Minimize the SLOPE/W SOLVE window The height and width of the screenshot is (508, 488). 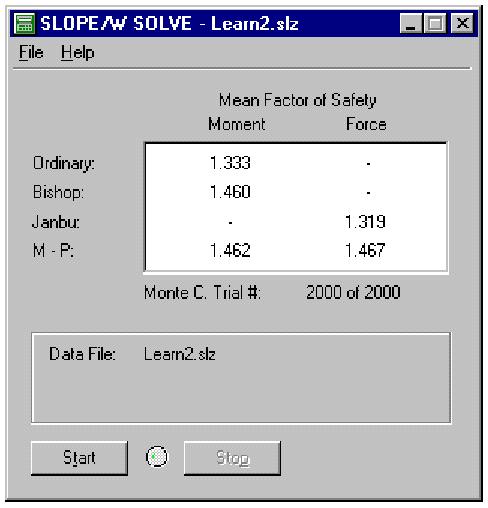pyautogui.click(x=411, y=23)
